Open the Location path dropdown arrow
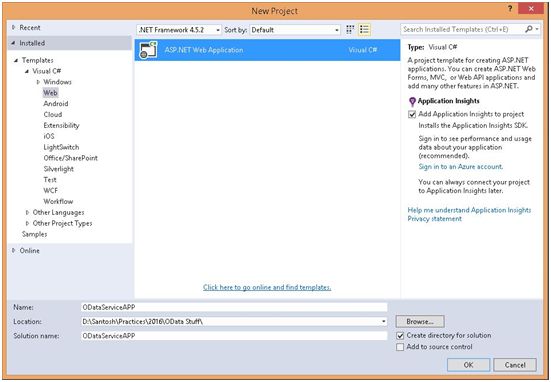The image size is (551, 382). coord(383,321)
